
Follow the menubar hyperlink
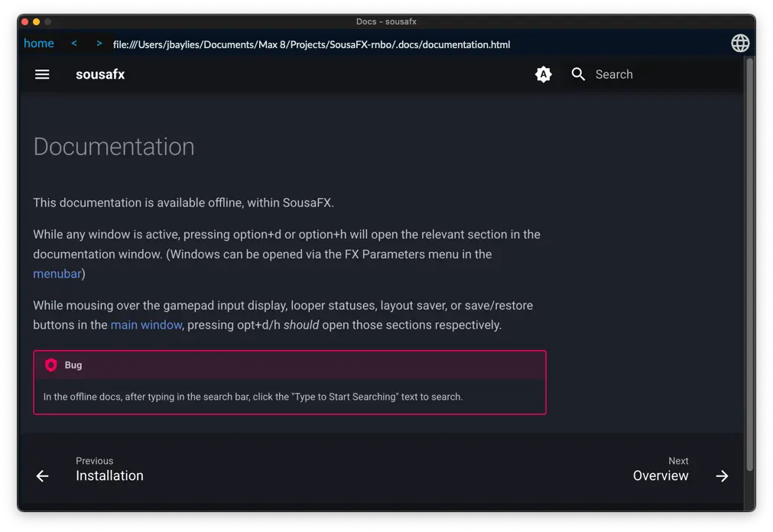pos(57,274)
